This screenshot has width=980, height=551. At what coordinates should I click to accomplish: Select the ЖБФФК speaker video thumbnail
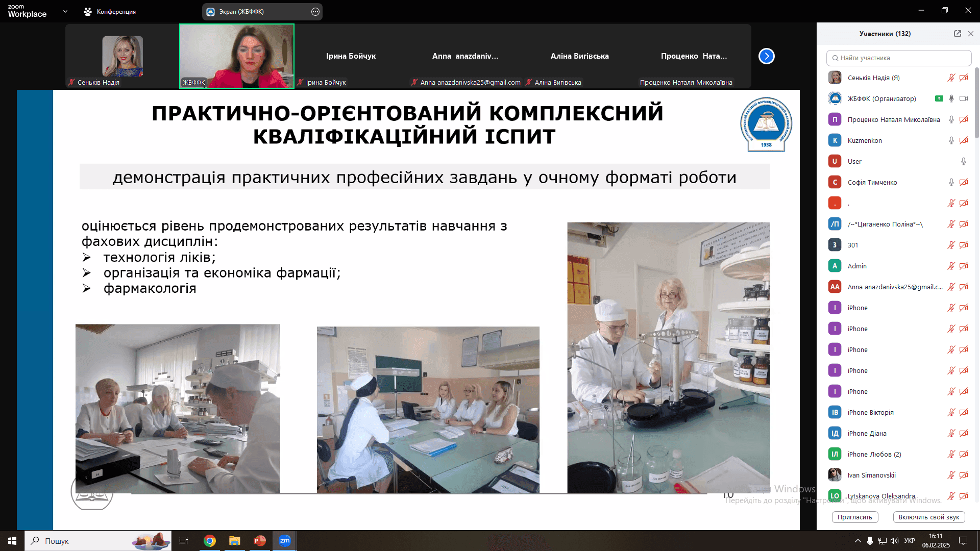coord(237,56)
